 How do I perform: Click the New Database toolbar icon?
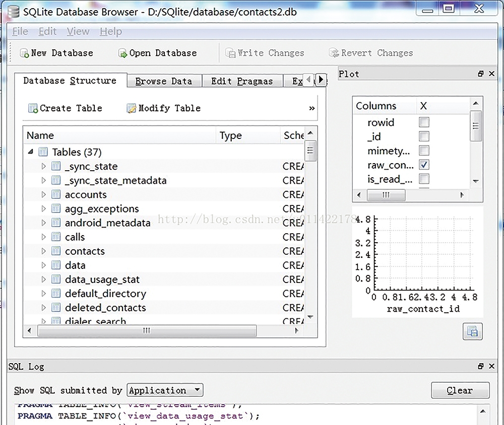click(24, 53)
